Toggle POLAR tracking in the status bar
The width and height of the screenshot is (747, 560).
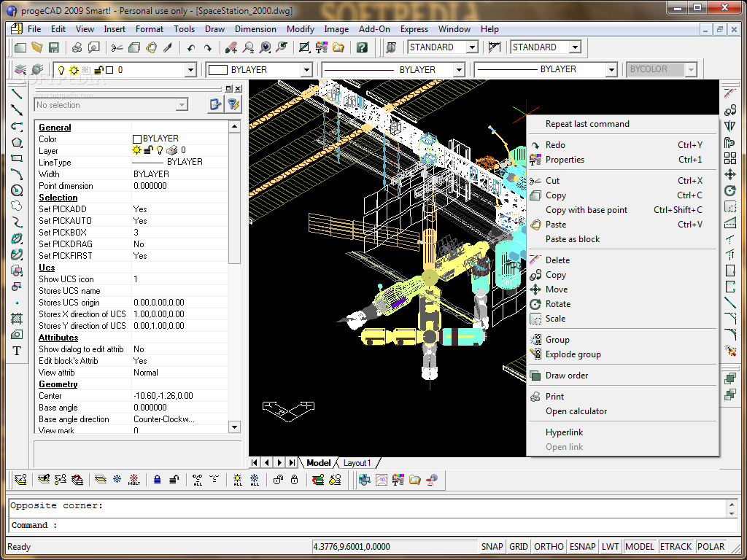tap(711, 547)
